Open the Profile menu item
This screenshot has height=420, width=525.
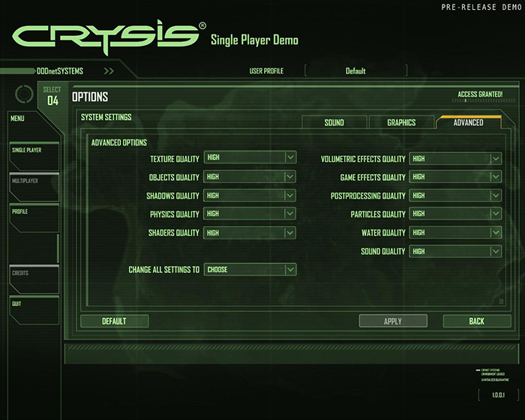click(34, 218)
